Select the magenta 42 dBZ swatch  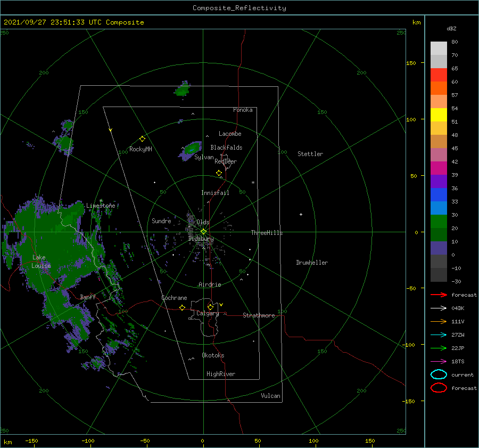[439, 168]
